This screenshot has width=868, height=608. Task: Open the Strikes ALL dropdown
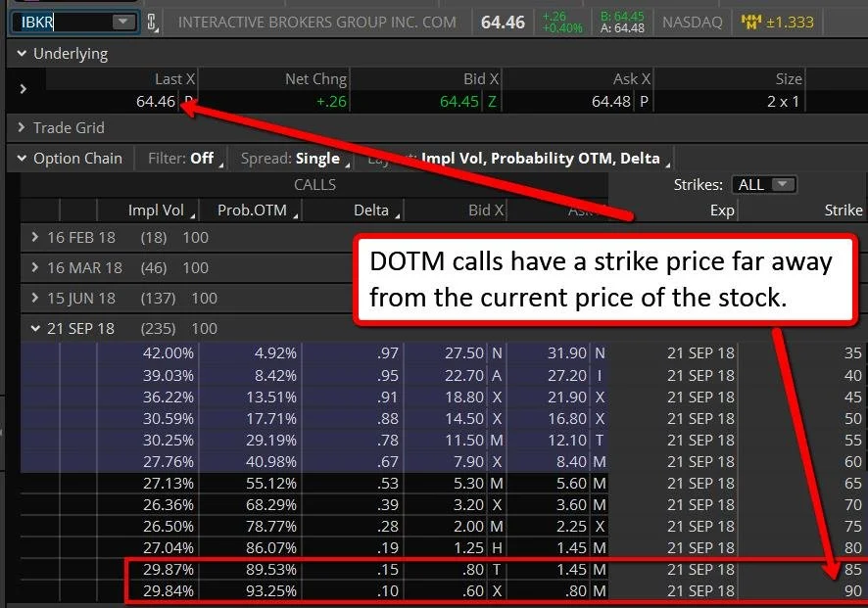[x=764, y=185]
